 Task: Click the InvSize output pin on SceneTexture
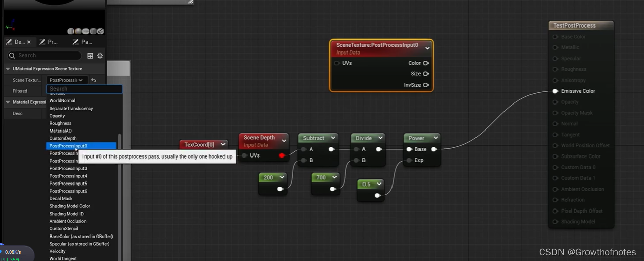click(x=426, y=85)
